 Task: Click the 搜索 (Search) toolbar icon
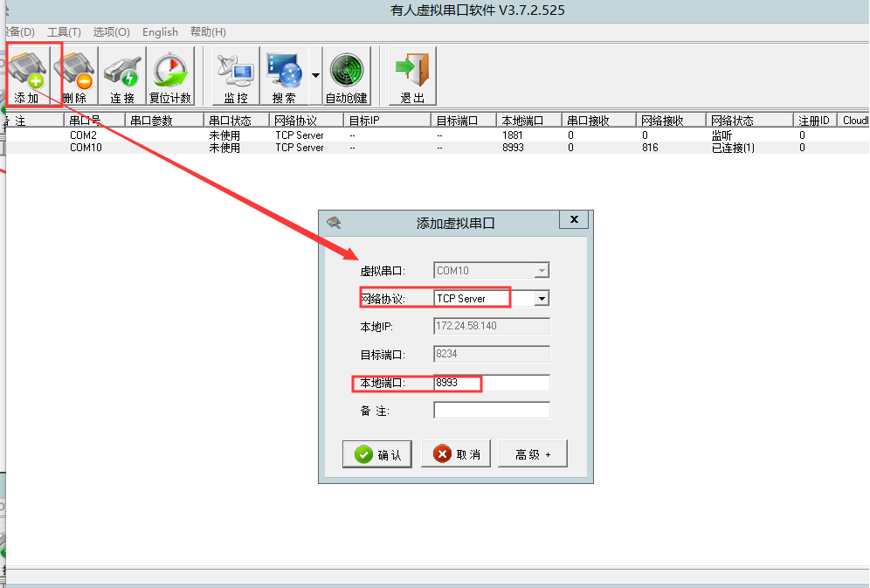click(x=284, y=76)
